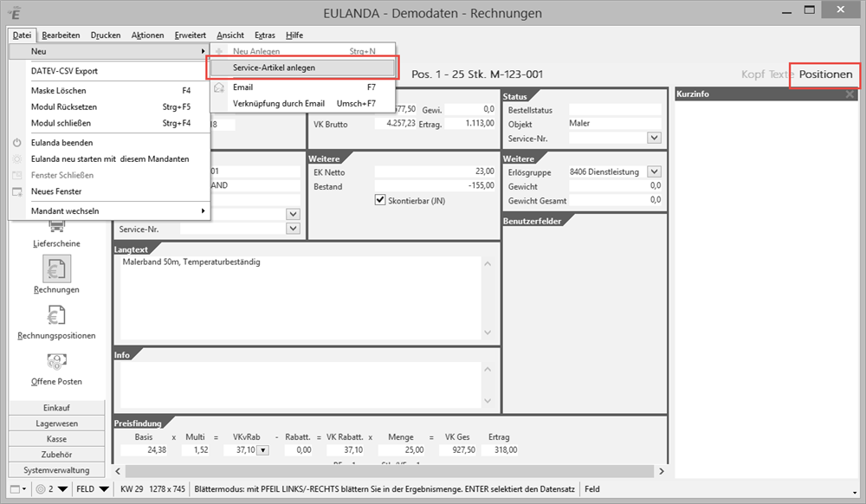The image size is (866, 504).
Task: Click the Rabatt. field showing 0,00
Action: coord(298,450)
